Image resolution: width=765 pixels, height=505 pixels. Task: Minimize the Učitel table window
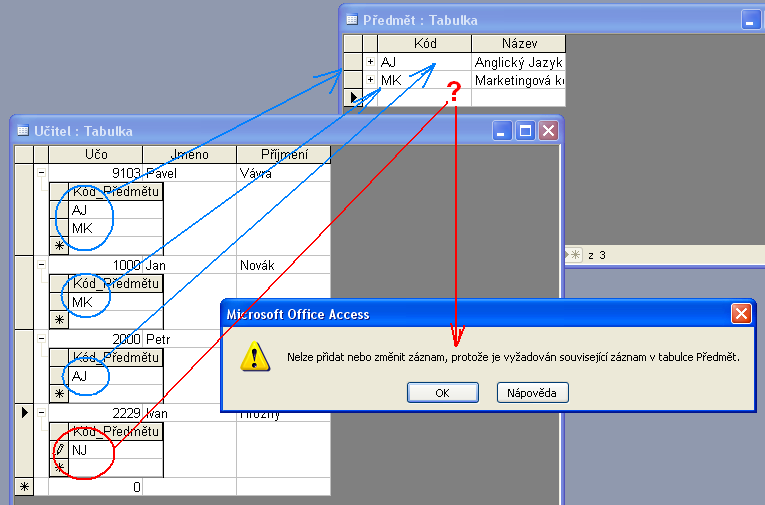[502, 130]
